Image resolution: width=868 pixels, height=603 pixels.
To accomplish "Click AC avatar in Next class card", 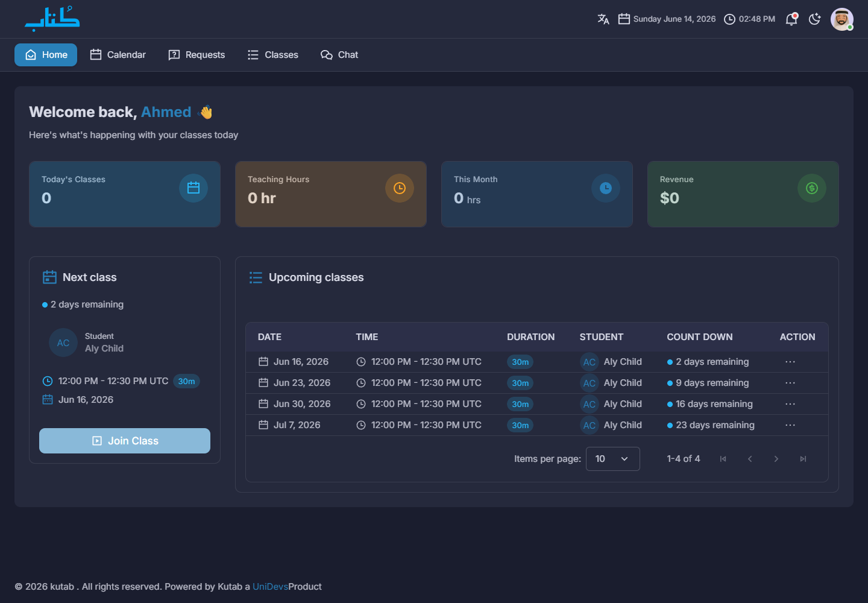I will coord(63,343).
